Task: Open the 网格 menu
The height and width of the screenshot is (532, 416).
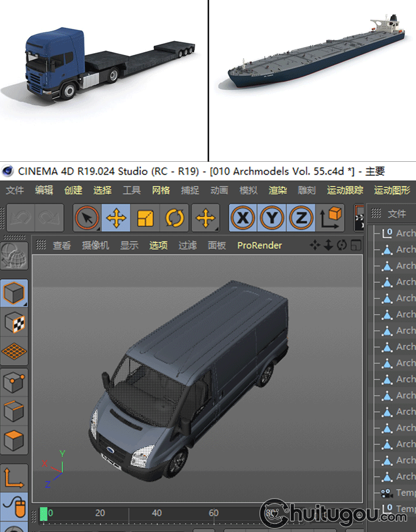Action: 161,190
